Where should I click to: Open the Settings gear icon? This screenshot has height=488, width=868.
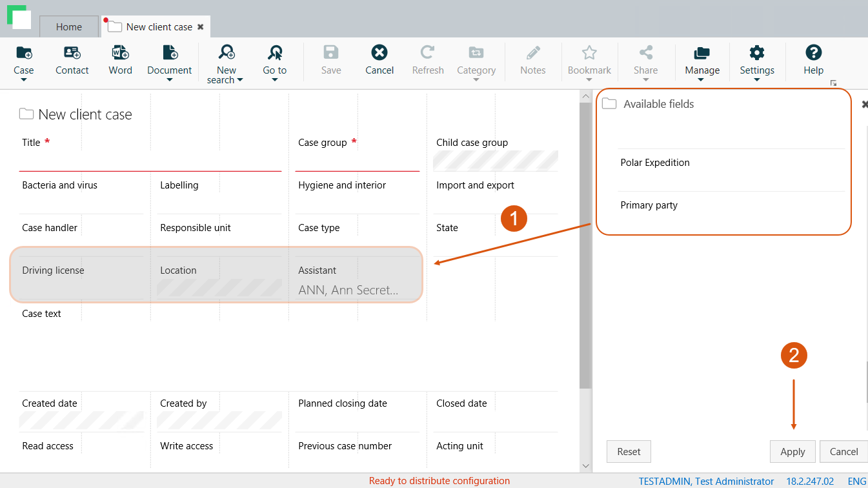(756, 54)
